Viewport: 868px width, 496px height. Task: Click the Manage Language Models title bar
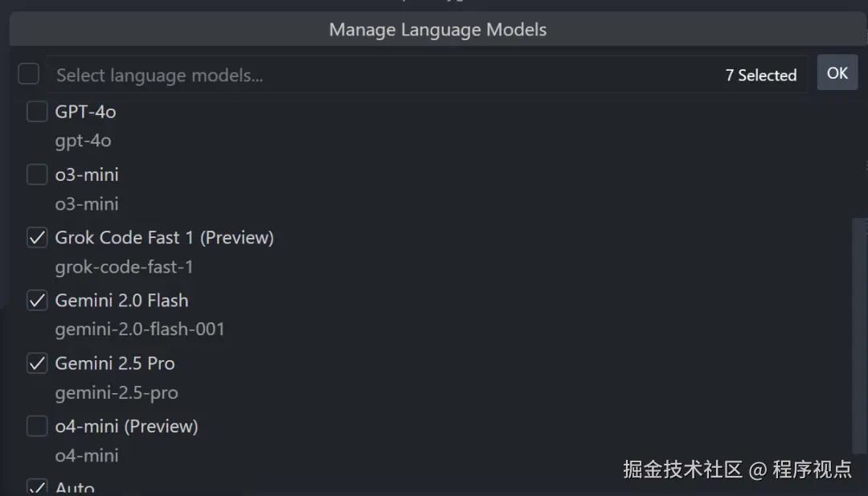point(437,29)
